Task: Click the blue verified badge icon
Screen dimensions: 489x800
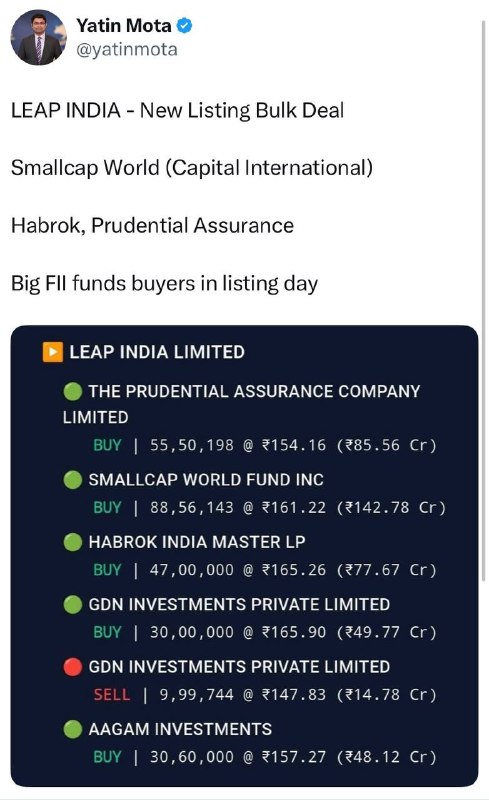Action: 184,26
